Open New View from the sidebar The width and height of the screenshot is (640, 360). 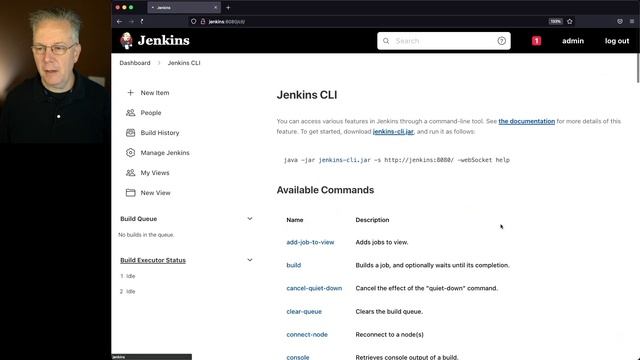(156, 193)
